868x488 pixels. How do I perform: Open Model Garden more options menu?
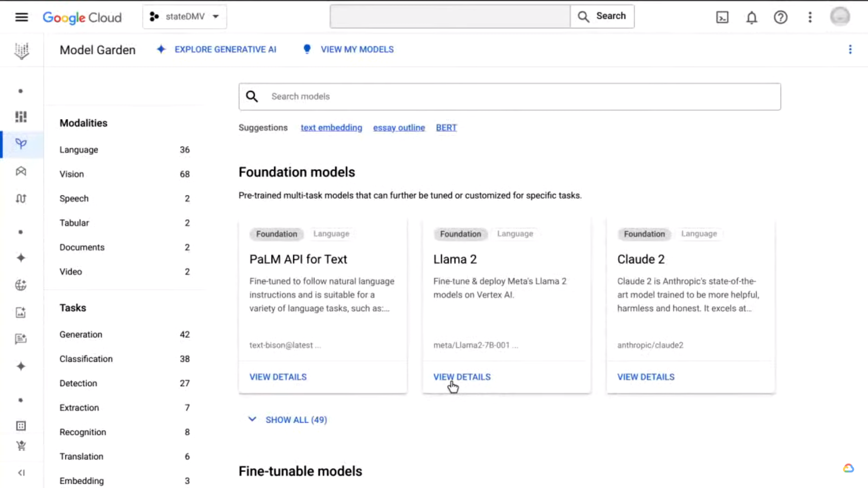[850, 50]
